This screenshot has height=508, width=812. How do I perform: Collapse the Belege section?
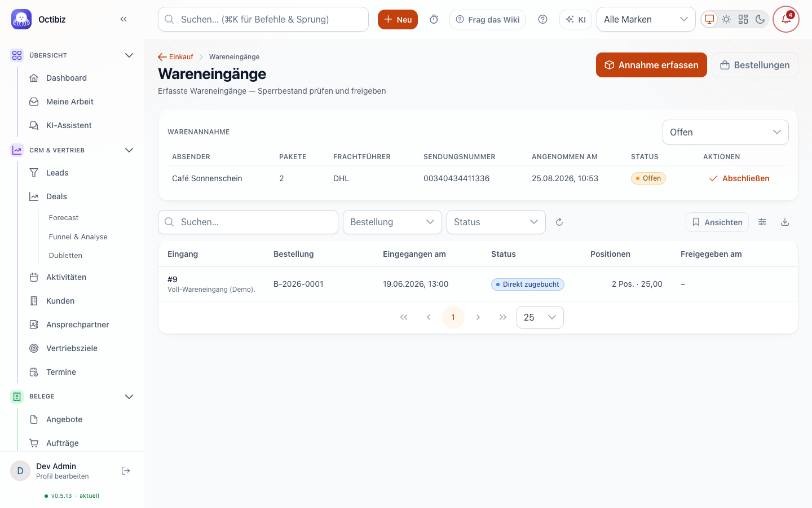[129, 396]
